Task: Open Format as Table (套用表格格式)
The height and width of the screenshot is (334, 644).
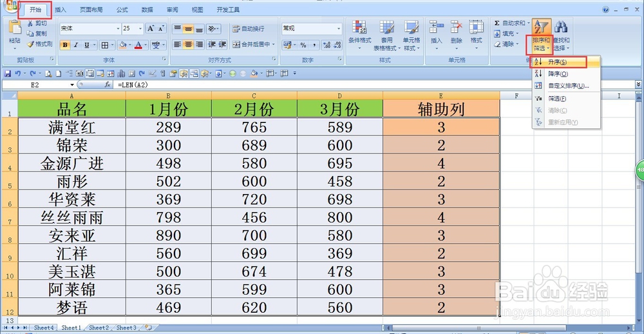Action: pos(386,35)
